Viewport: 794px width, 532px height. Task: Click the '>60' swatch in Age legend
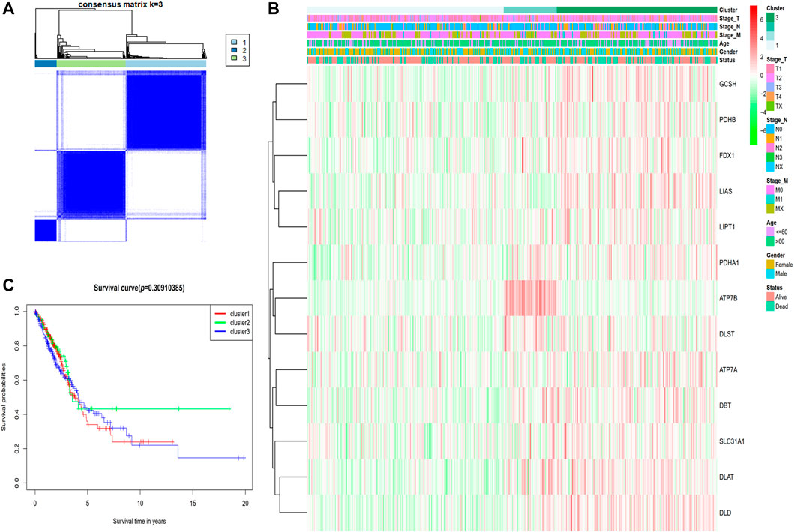coord(770,241)
